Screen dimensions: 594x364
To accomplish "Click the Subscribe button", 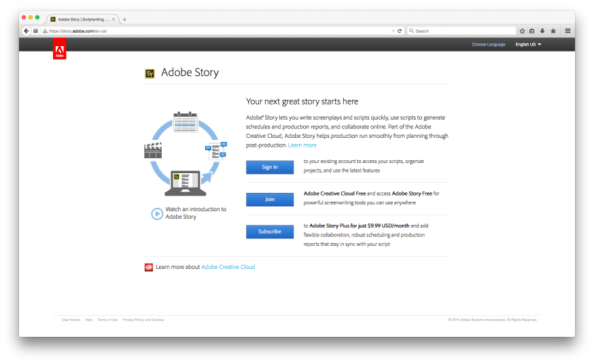I will (270, 232).
